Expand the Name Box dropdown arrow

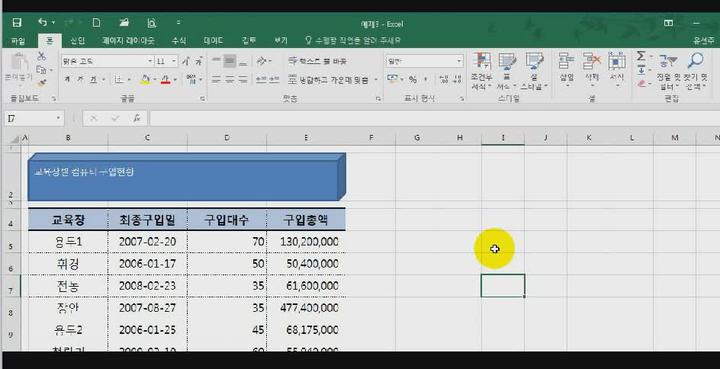point(58,118)
